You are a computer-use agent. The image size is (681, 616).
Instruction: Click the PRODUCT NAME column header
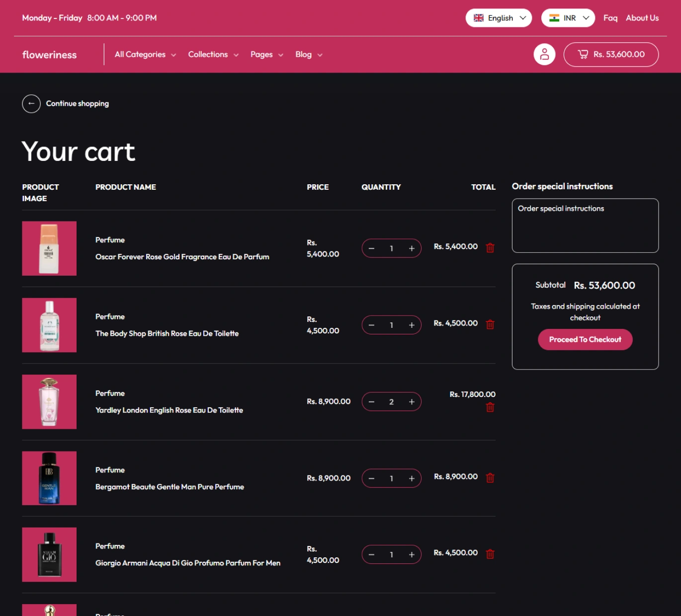(x=126, y=187)
